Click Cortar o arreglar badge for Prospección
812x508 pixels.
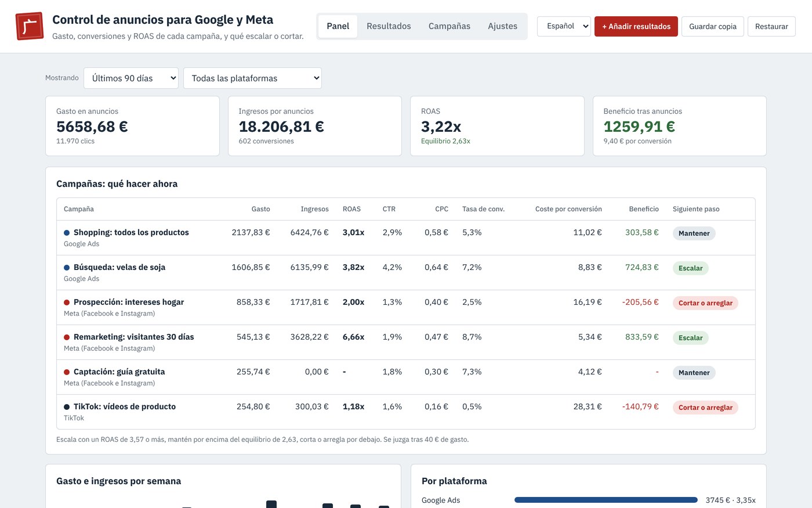tap(705, 303)
